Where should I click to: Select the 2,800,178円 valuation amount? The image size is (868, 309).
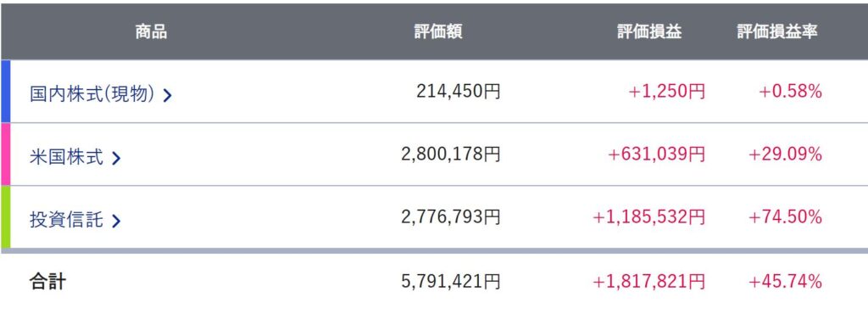pos(451,154)
